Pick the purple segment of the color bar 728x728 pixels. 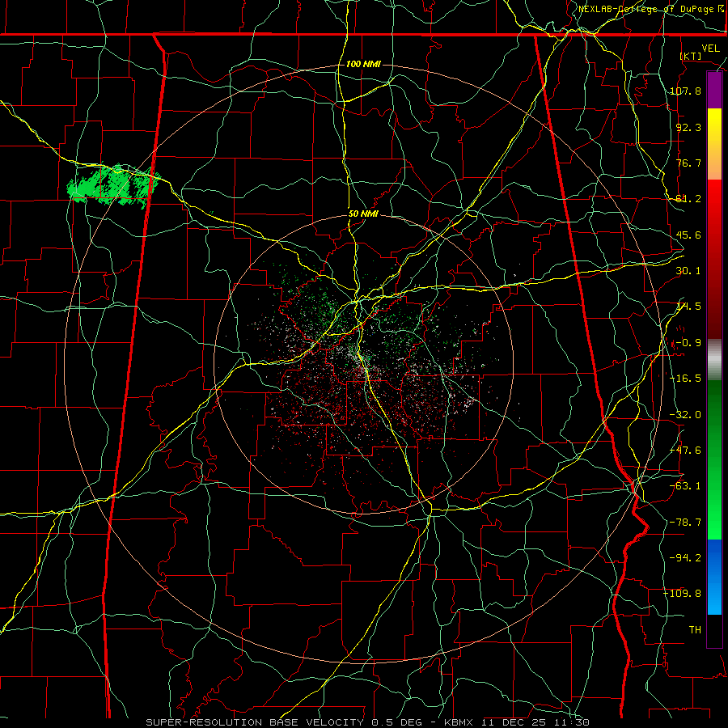[x=714, y=90]
